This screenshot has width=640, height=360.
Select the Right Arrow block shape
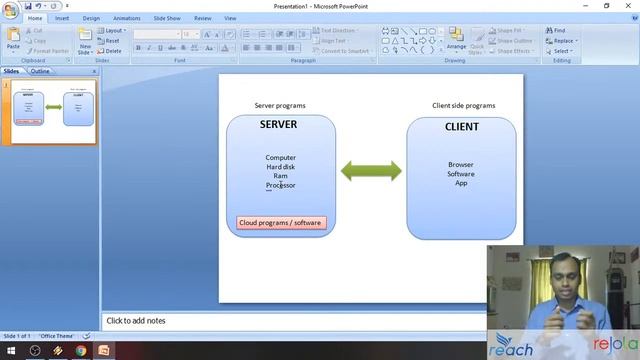pyautogui.click(x=423, y=41)
